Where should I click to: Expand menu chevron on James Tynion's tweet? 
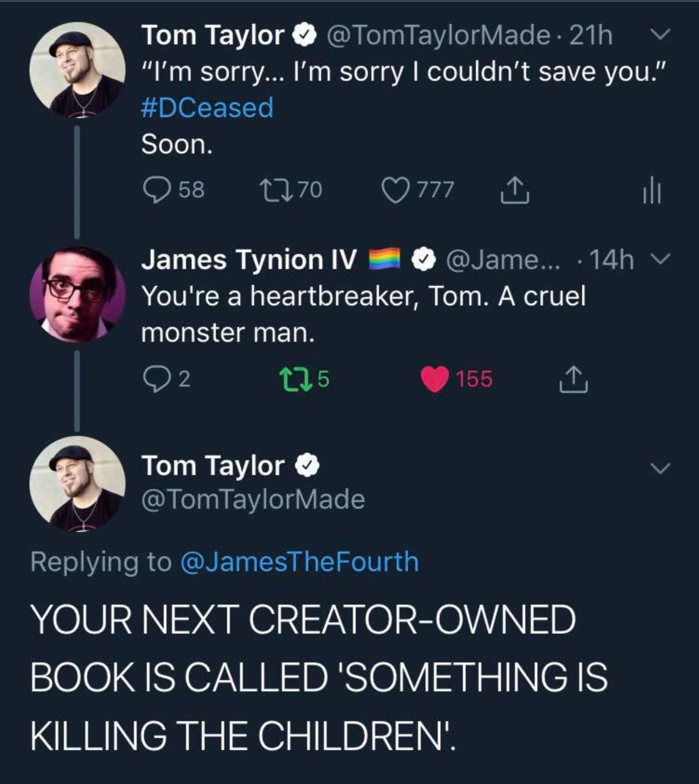tap(662, 259)
